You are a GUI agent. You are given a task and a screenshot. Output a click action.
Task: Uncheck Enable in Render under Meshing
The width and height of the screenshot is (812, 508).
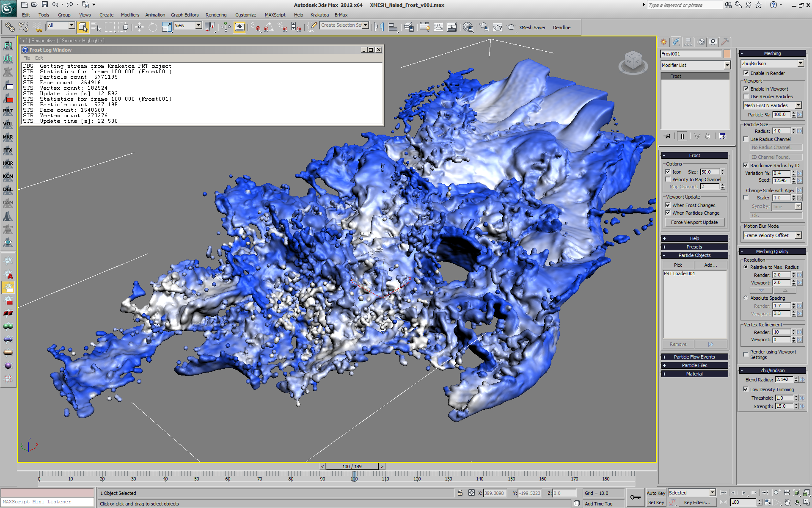tap(747, 73)
